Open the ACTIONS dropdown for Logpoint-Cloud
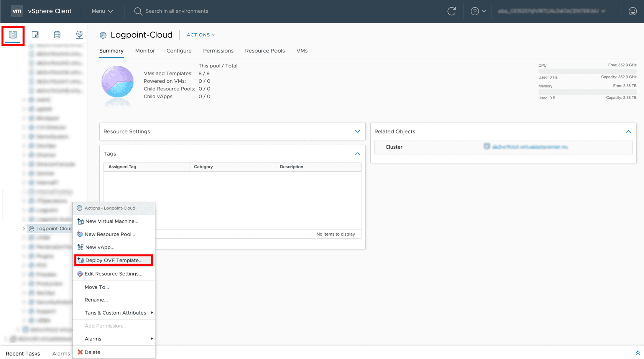644x359 pixels. click(x=200, y=35)
